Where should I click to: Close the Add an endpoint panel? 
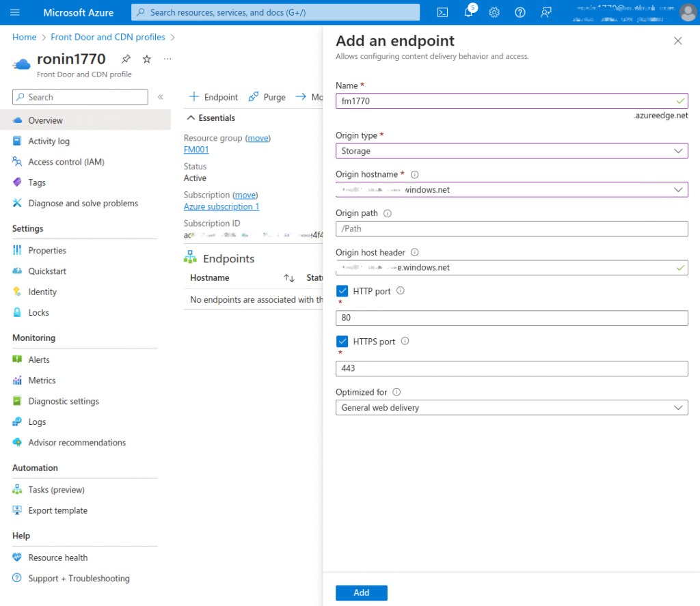click(x=677, y=40)
